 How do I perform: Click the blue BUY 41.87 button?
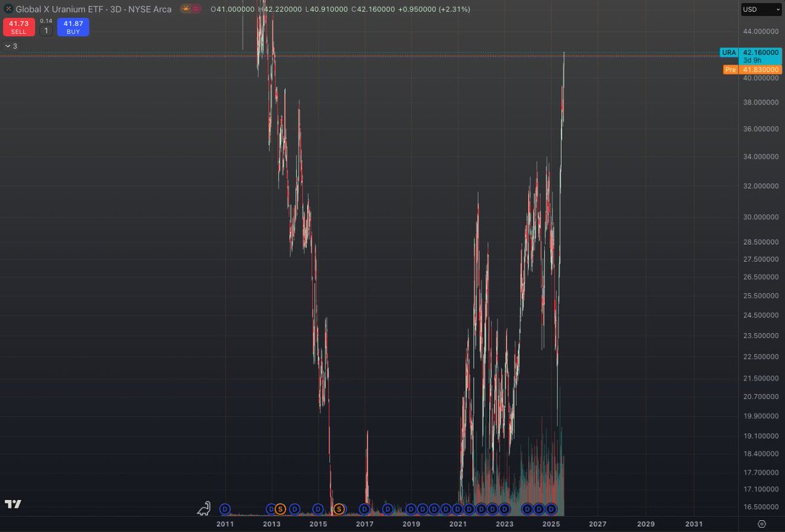(x=73, y=27)
